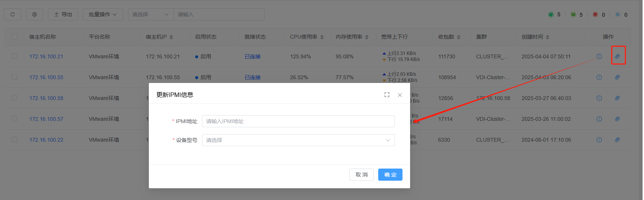Click the 111730 packet count cell
Image resolution: width=644 pixels, height=200 pixels.
(447, 56)
